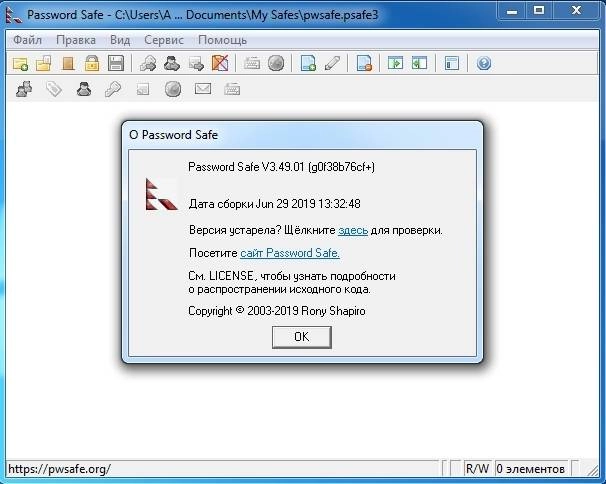The width and height of the screenshot is (606, 484).
Task: Click the Copy password to clipboard icon
Action: (x=148, y=63)
